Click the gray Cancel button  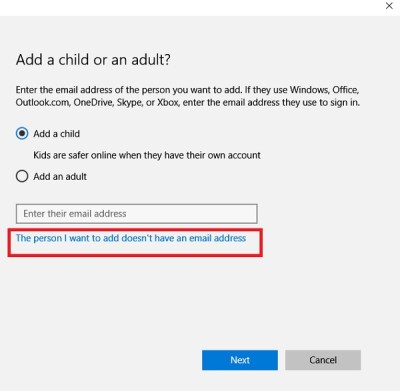tap(323, 360)
